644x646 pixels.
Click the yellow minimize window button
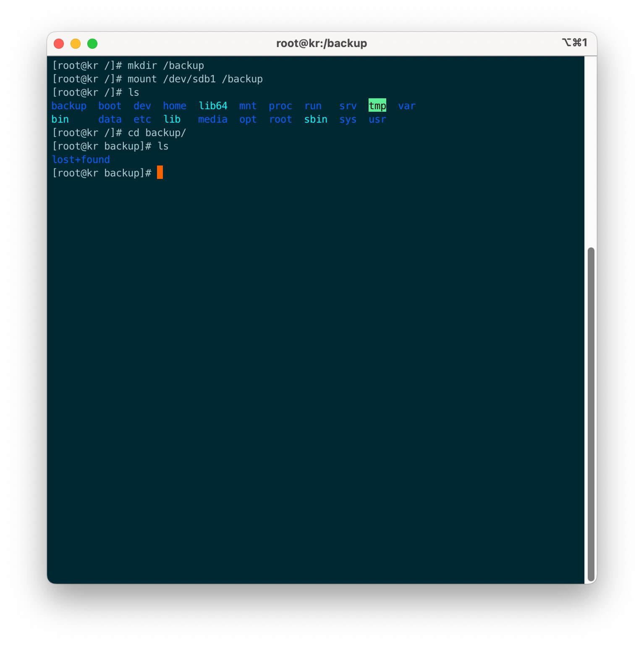[76, 44]
